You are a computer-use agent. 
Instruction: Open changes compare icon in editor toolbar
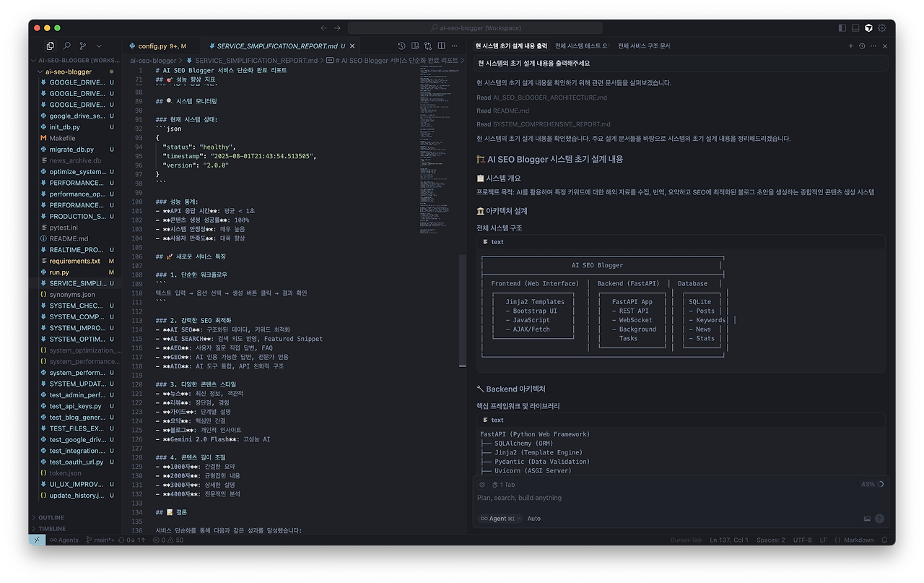(428, 46)
